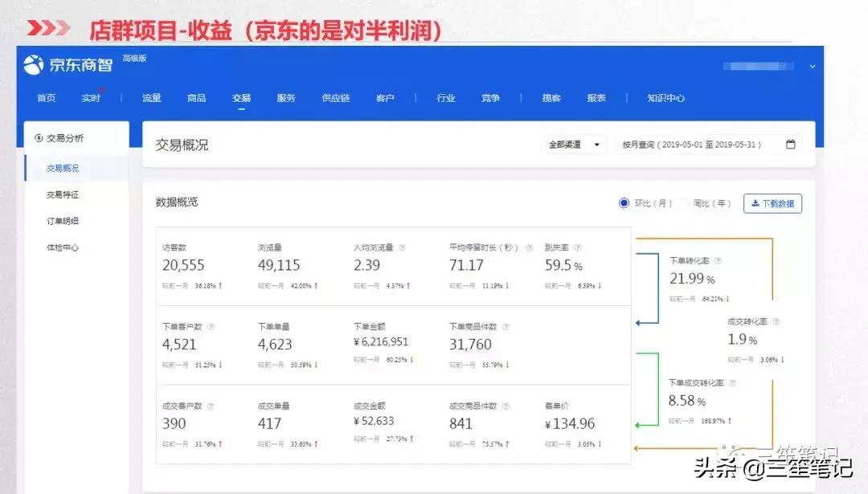The width and height of the screenshot is (868, 494).
Task: Open the calendar date picker icon
Action: (790, 144)
